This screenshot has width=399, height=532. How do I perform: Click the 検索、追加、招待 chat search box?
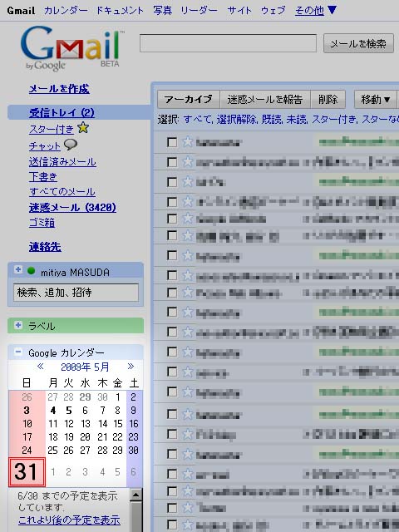coord(76,293)
